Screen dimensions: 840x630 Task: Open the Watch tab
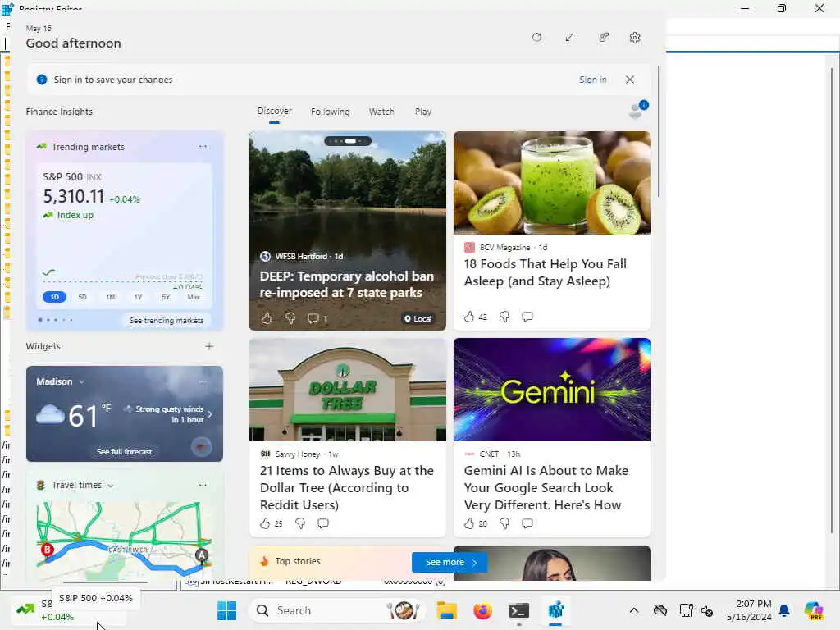tap(381, 112)
